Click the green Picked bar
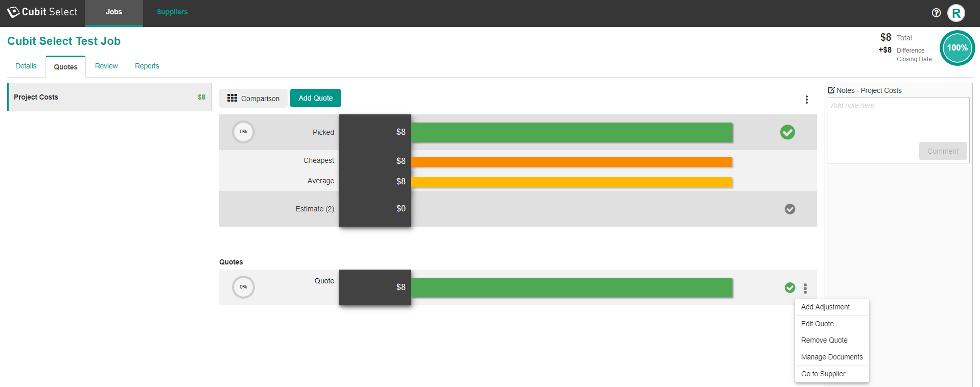 point(571,132)
